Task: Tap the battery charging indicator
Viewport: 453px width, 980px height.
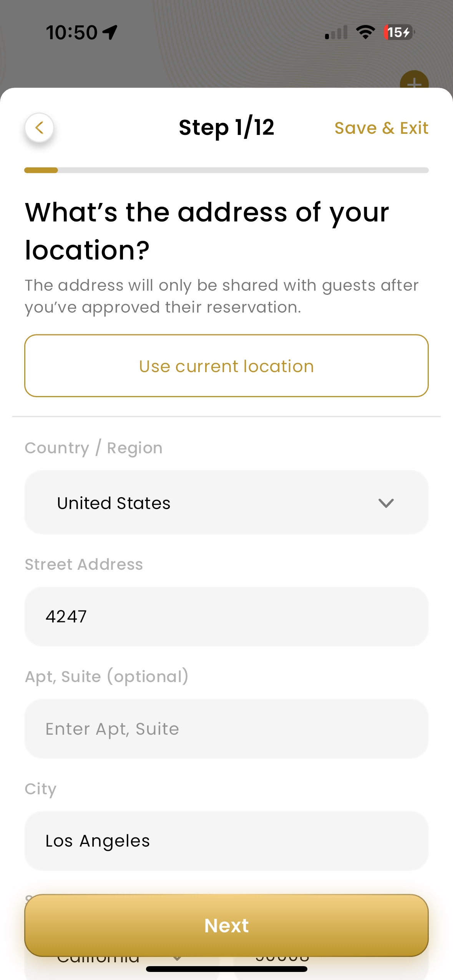Action: coord(398,32)
